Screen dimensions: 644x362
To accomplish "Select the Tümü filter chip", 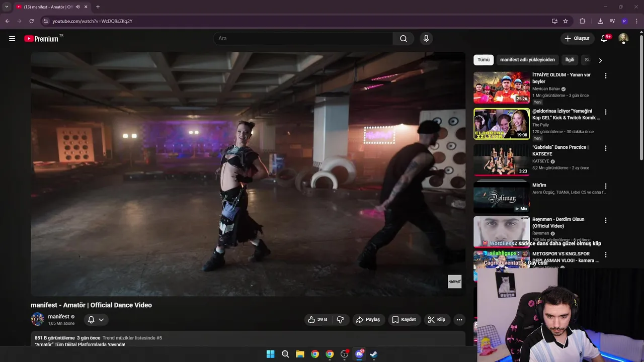I will click(x=484, y=60).
